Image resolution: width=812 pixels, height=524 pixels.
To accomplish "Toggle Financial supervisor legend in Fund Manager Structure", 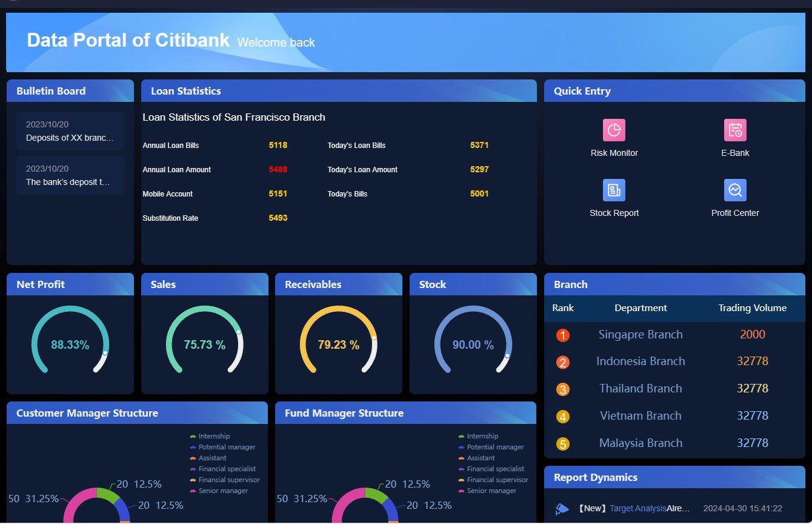I will [x=493, y=480].
